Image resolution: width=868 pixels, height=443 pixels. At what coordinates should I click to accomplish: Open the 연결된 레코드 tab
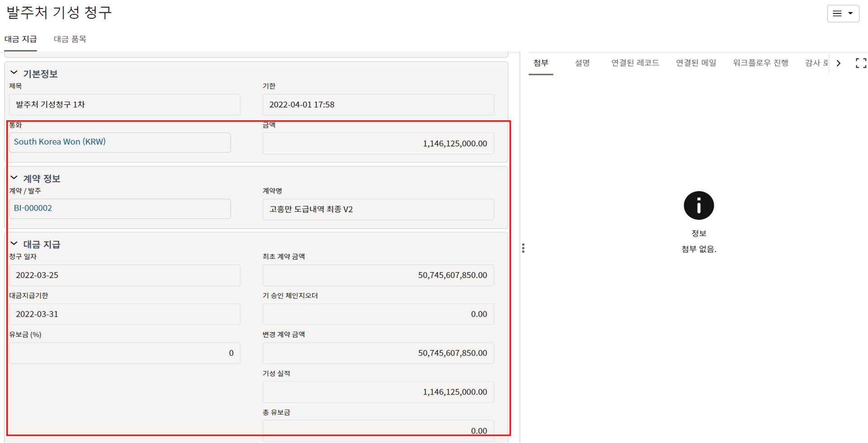[x=634, y=63]
